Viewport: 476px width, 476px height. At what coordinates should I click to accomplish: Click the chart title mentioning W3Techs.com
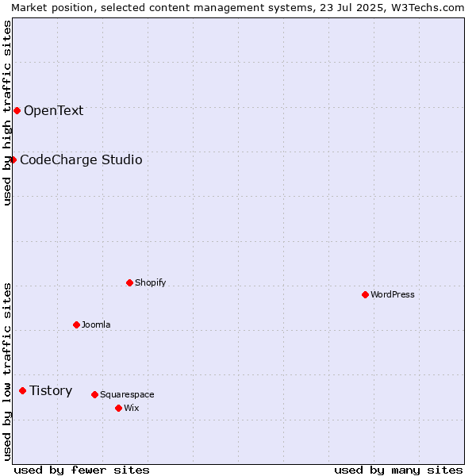tap(238, 8)
